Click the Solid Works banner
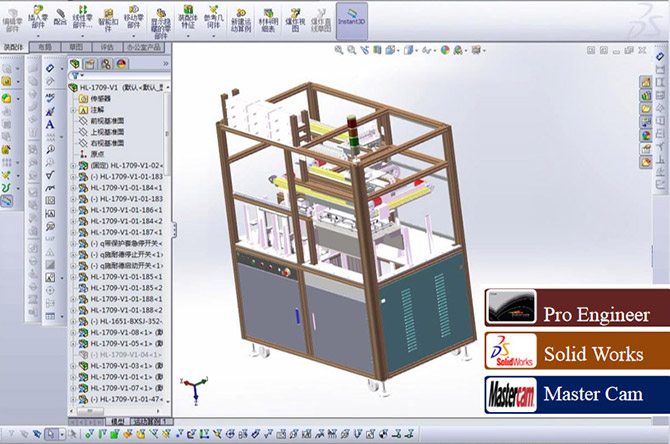 point(575,354)
